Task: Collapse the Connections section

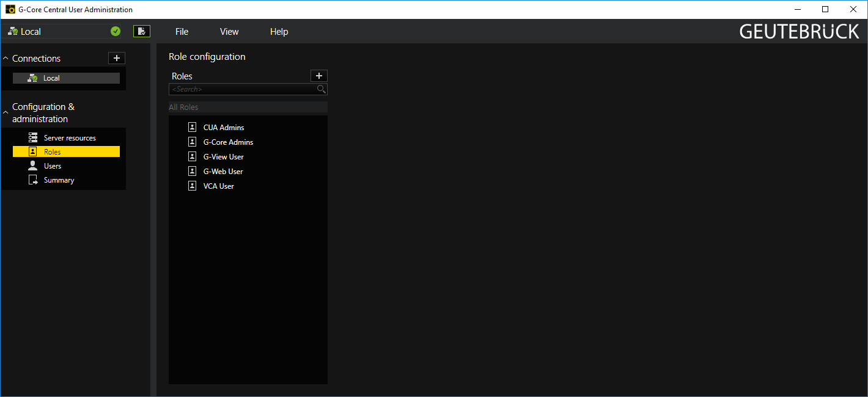Action: pos(6,59)
